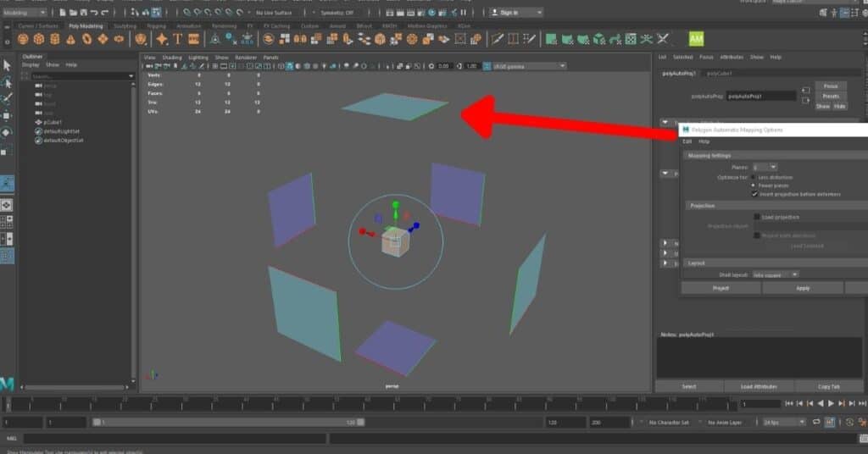The height and width of the screenshot is (454, 868).
Task: Create a polygon sphere from the shelf
Action: click(23, 39)
